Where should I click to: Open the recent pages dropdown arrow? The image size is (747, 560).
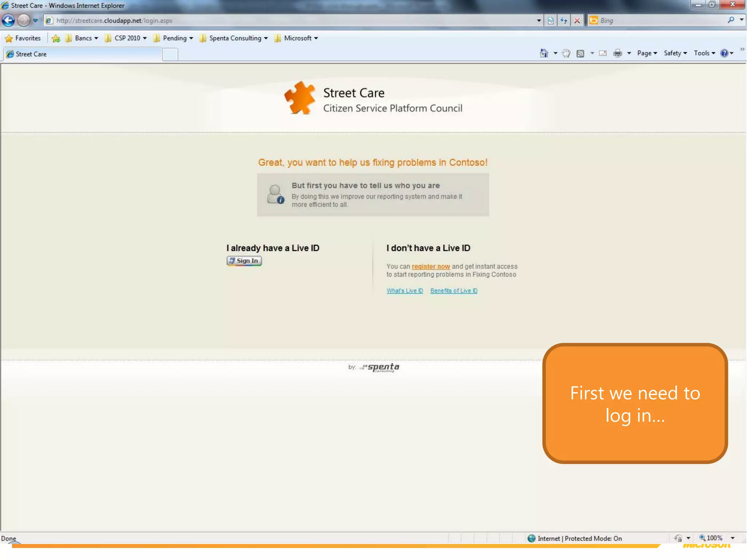click(35, 20)
